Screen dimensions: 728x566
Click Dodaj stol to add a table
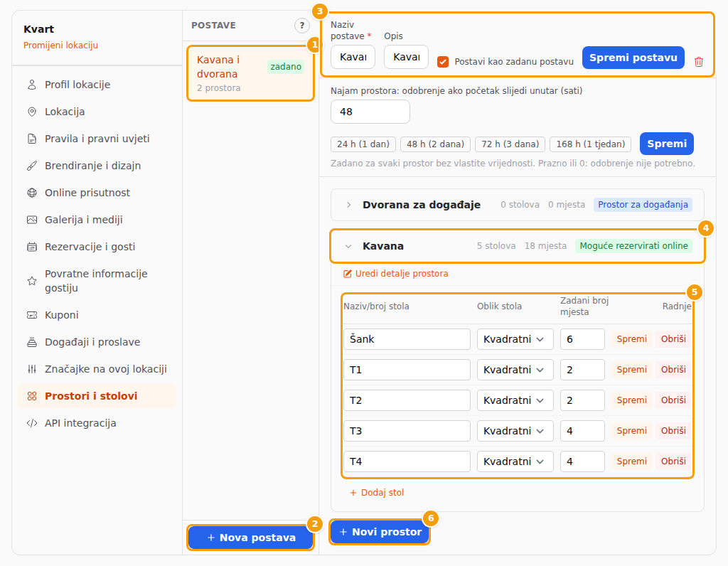pos(377,493)
